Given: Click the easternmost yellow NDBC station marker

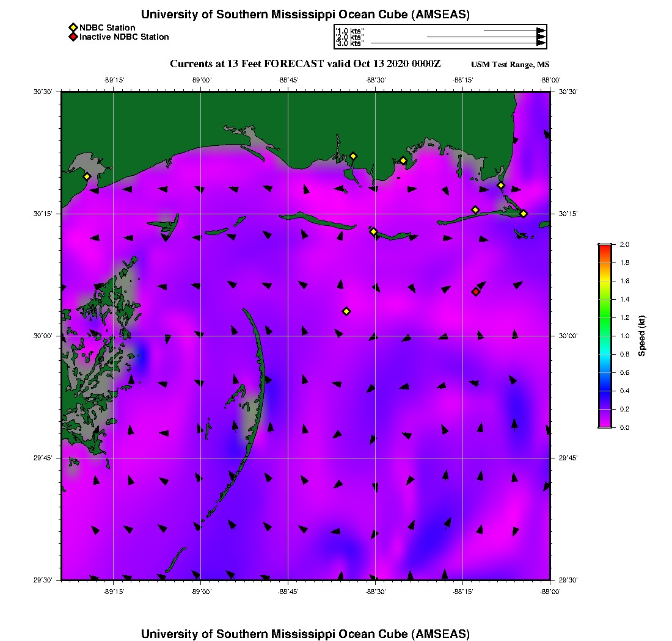Looking at the screenshot, I should (524, 213).
